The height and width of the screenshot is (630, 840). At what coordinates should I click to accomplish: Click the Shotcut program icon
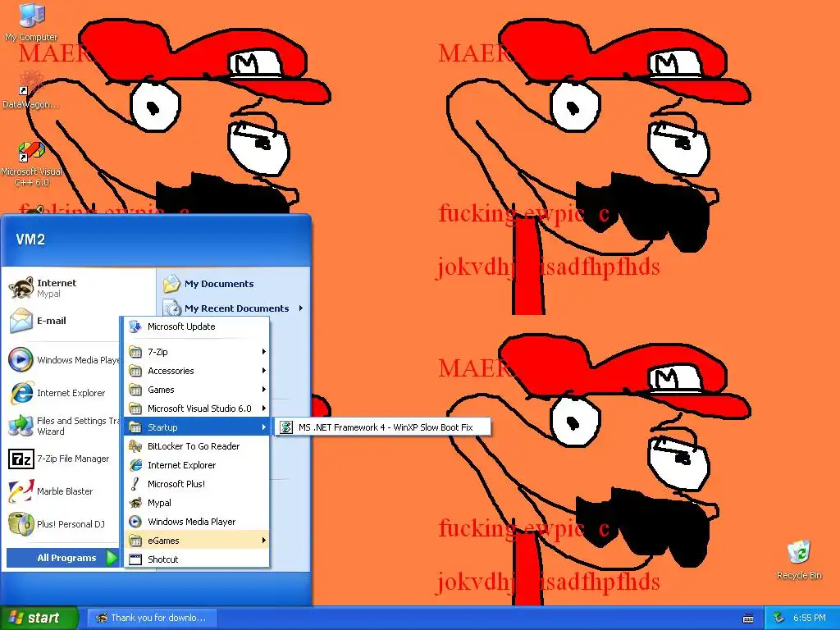click(x=135, y=559)
